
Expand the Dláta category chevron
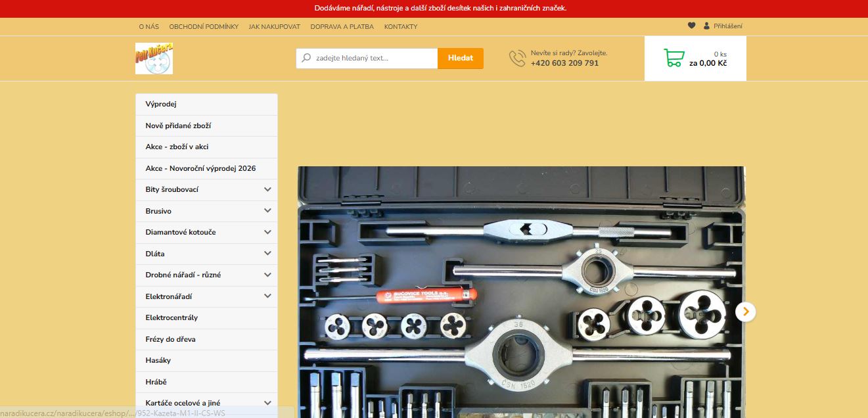267,254
